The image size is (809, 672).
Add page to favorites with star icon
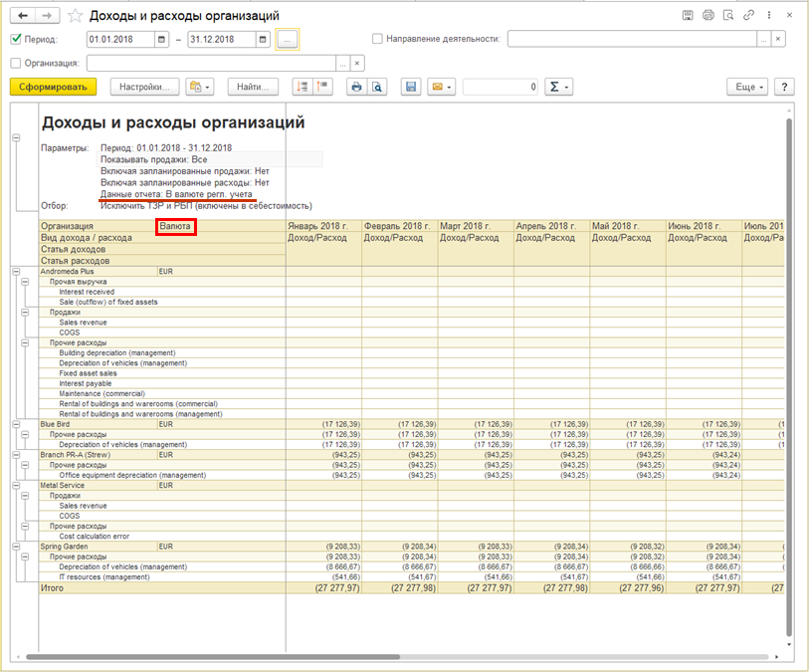coord(76,16)
